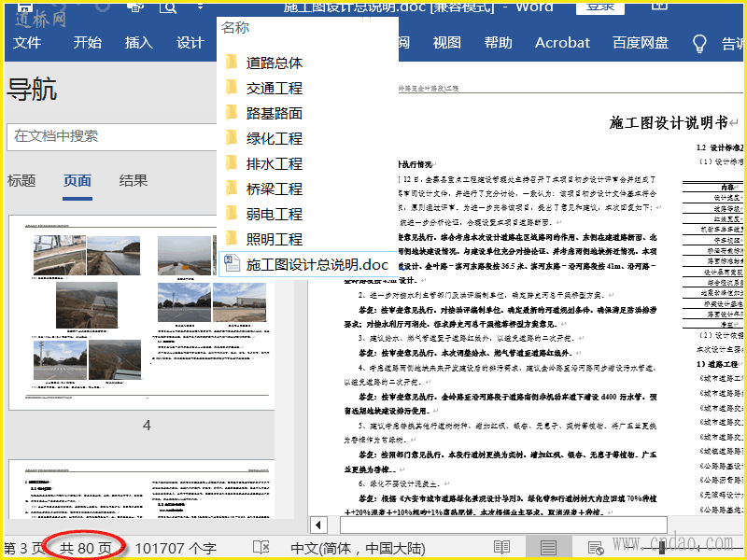Switch navigation pane to 标题 tab
747x560 pixels.
click(21, 181)
